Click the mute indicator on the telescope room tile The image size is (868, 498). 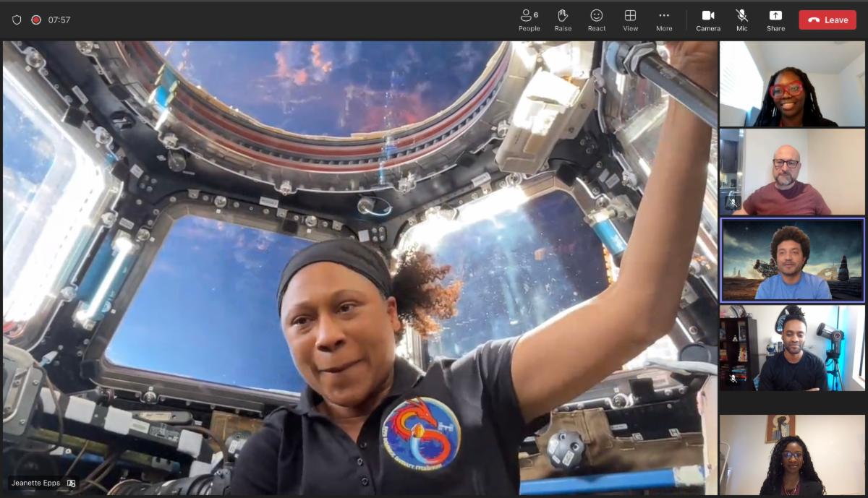pos(733,378)
